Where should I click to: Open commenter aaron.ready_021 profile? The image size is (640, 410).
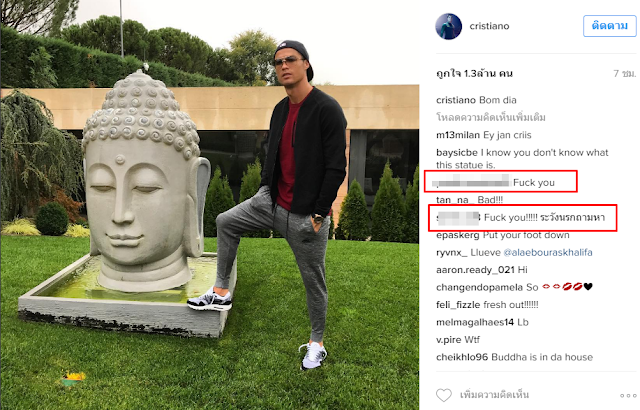(475, 270)
